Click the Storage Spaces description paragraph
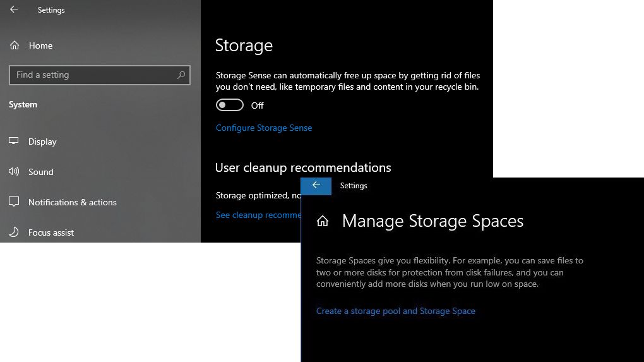Image resolution: width=644 pixels, height=362 pixels. click(450, 272)
